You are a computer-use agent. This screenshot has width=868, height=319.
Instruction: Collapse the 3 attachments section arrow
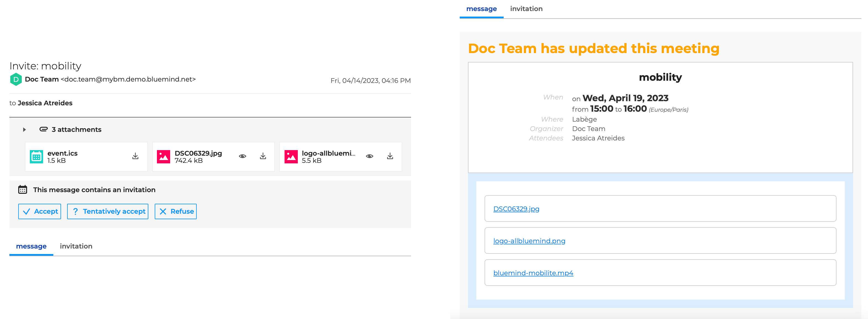pos(24,129)
